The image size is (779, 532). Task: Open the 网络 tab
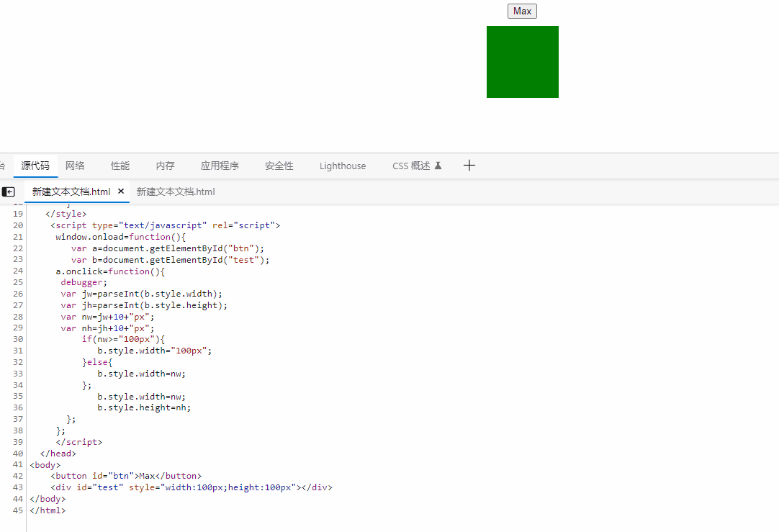(x=75, y=166)
